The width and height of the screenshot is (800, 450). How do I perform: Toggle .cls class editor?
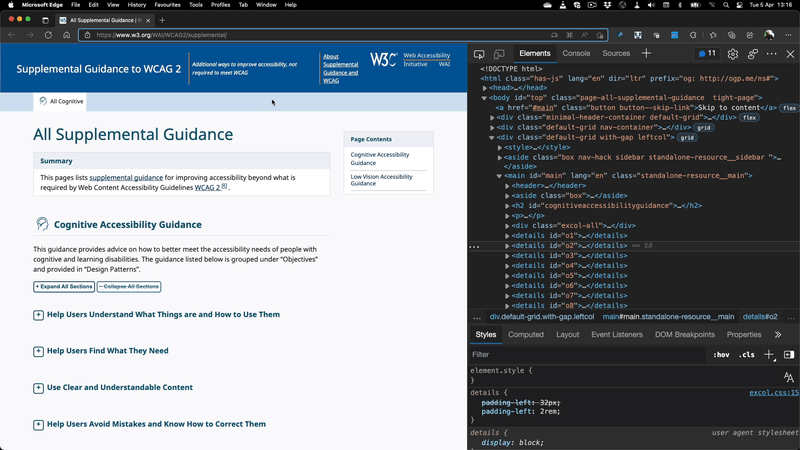pos(746,355)
